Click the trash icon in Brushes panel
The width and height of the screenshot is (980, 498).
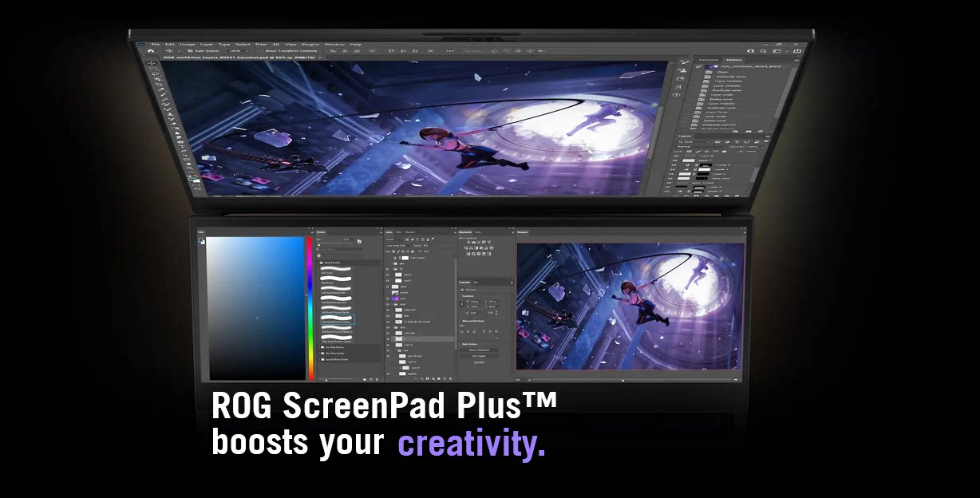click(377, 379)
